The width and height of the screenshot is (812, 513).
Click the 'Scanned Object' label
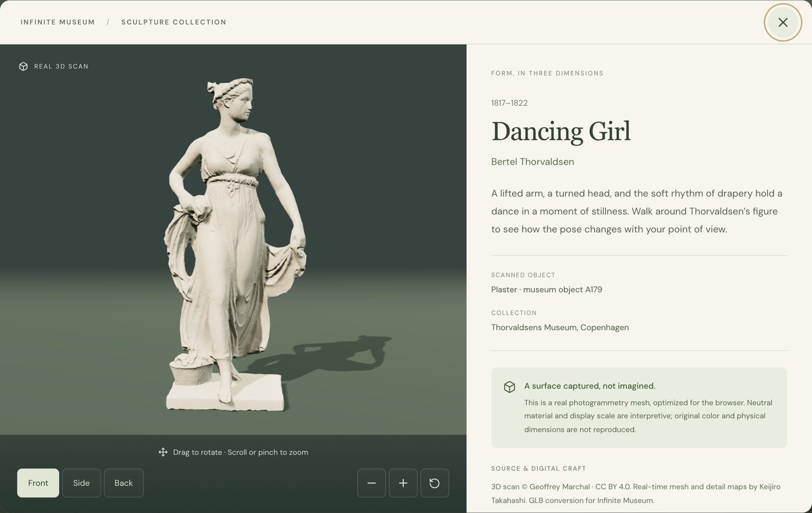(523, 275)
